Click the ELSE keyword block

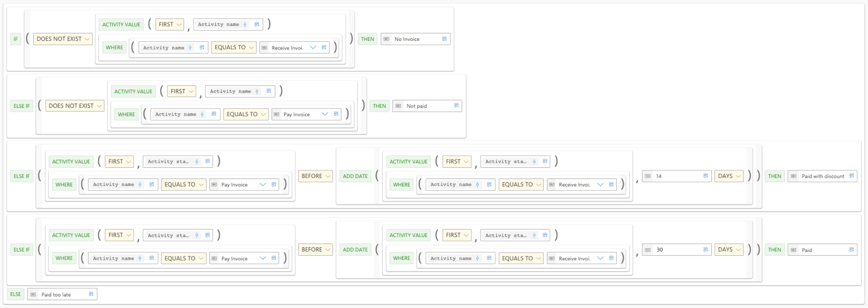16,294
